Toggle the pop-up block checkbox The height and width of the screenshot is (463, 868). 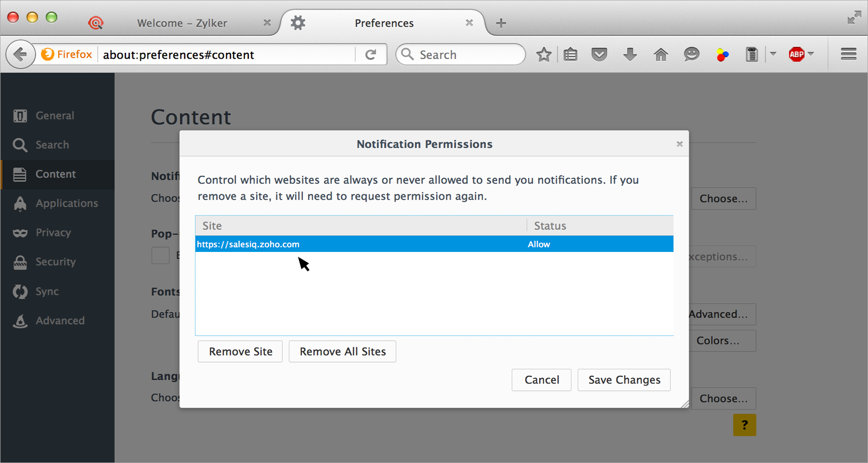161,255
